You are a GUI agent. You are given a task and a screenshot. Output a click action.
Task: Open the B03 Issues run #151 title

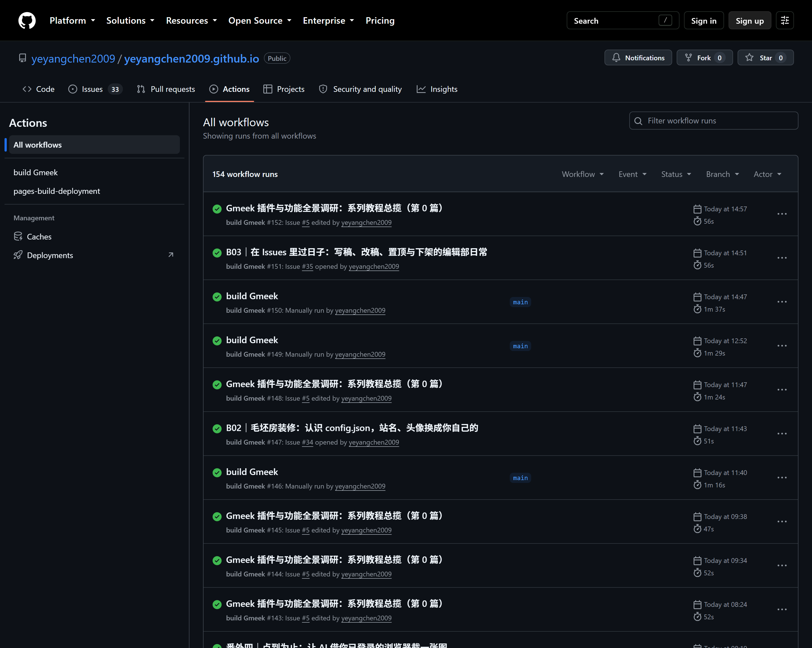click(x=356, y=252)
